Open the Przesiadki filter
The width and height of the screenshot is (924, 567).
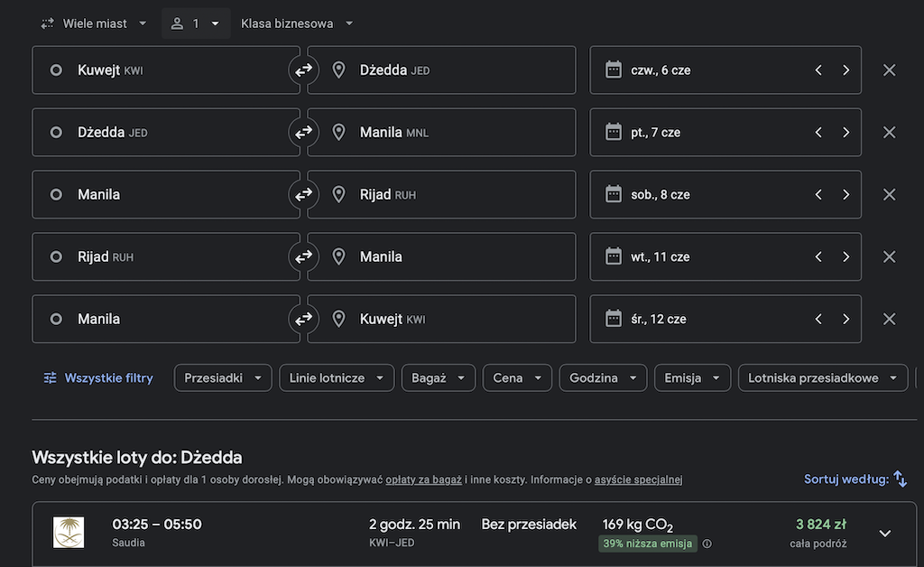[223, 377]
